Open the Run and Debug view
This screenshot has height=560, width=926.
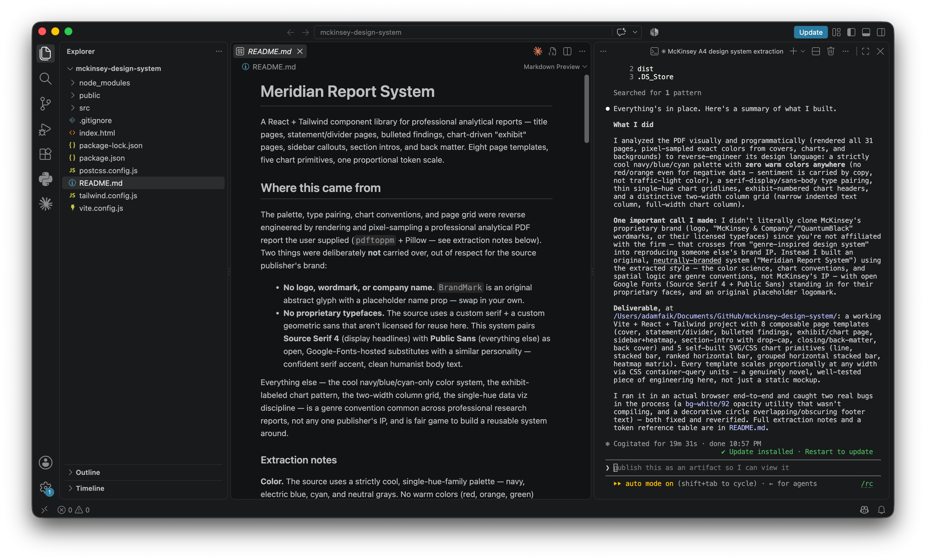coord(46,129)
